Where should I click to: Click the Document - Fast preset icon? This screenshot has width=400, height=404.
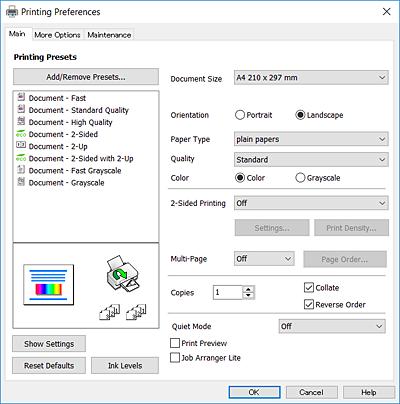click(x=21, y=97)
